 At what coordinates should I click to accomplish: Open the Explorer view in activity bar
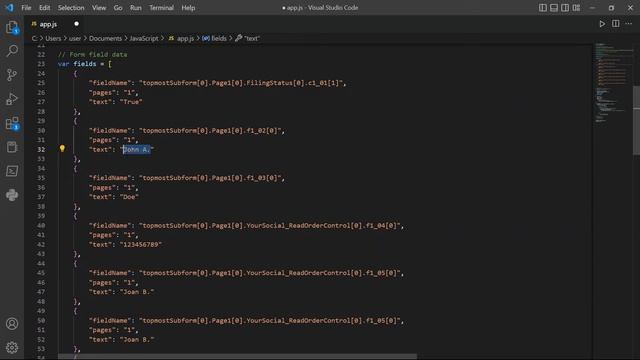[x=12, y=27]
